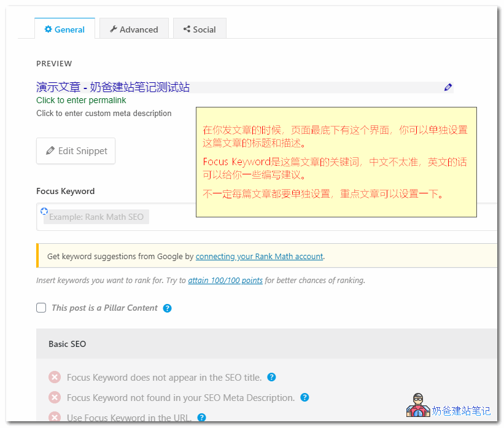The width and height of the screenshot is (504, 428).
Task: Click the attain 100/100 points link
Action: click(227, 279)
